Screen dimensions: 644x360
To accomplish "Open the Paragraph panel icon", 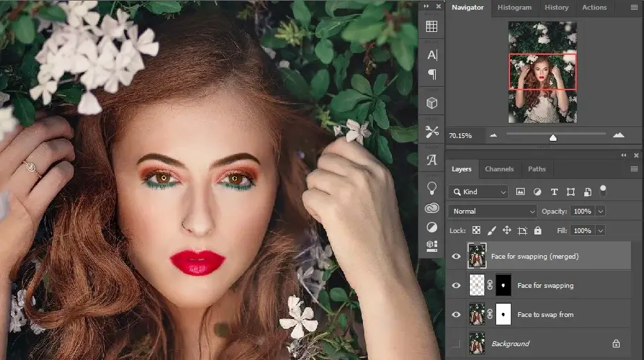I will (432, 74).
